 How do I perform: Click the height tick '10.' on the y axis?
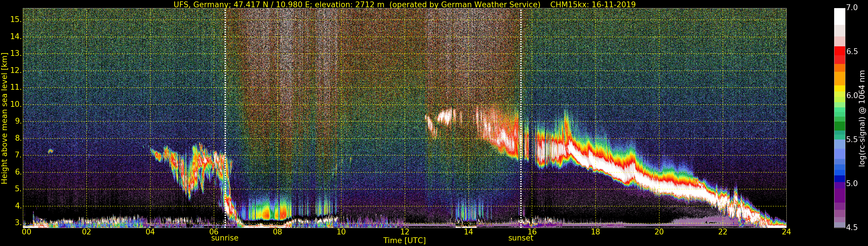16,104
